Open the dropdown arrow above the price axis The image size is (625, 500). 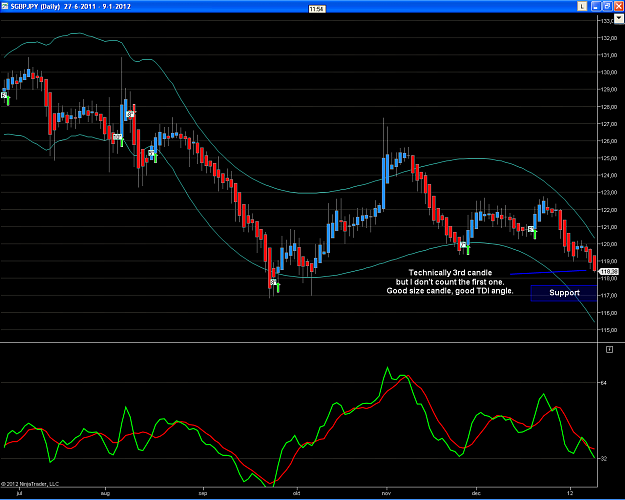[619, 19]
